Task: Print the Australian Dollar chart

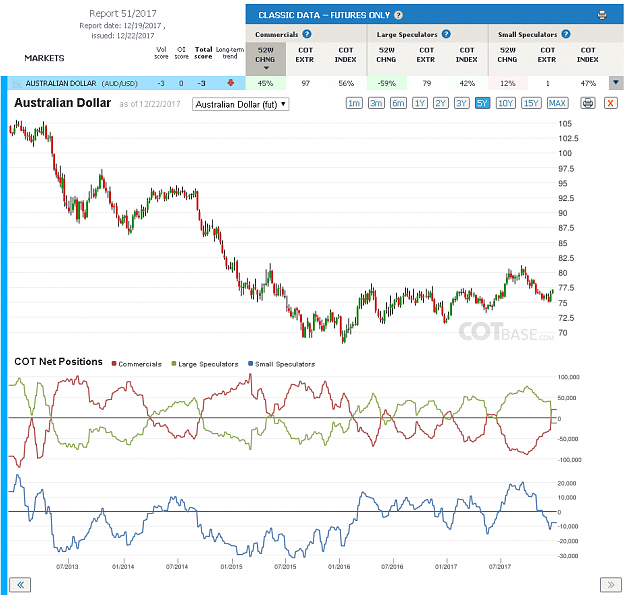Action: pyautogui.click(x=588, y=104)
